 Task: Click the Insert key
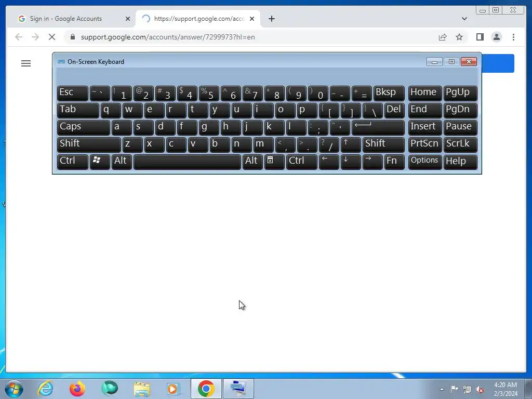coord(425,127)
